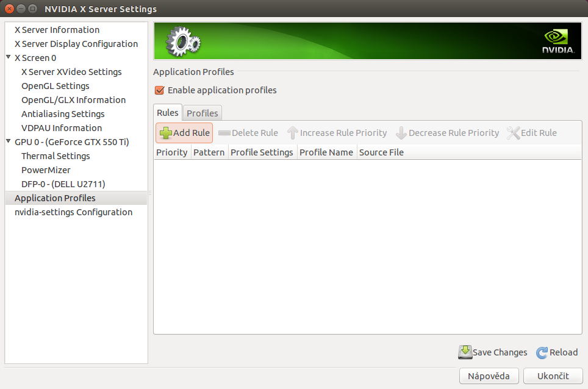Image resolution: width=588 pixels, height=389 pixels.
Task: Show OpenGL/GLX Information
Action: click(76, 100)
